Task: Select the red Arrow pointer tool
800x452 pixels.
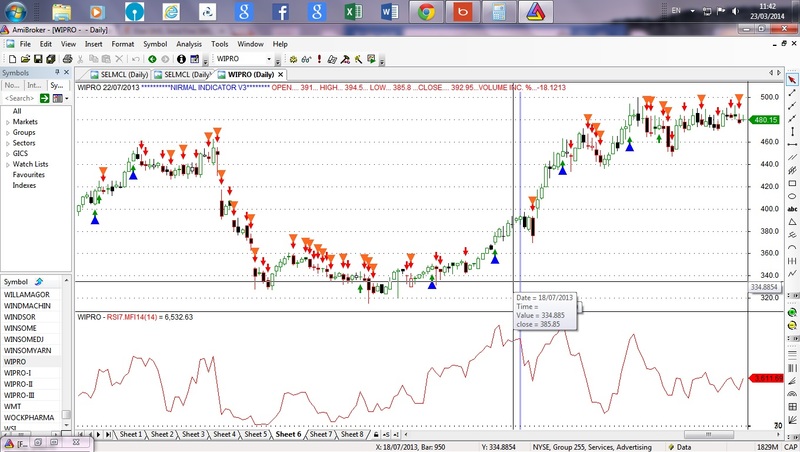Action: tap(792, 80)
